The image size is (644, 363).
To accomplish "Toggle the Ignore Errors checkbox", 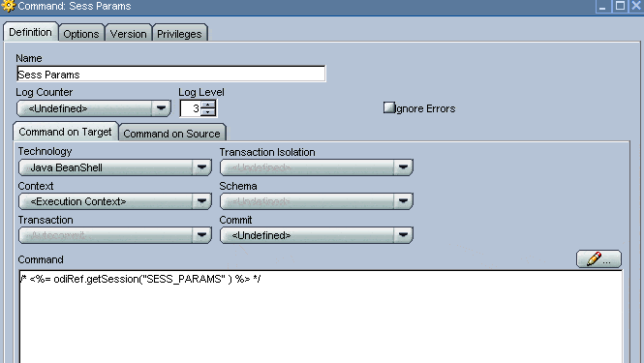I will click(388, 108).
